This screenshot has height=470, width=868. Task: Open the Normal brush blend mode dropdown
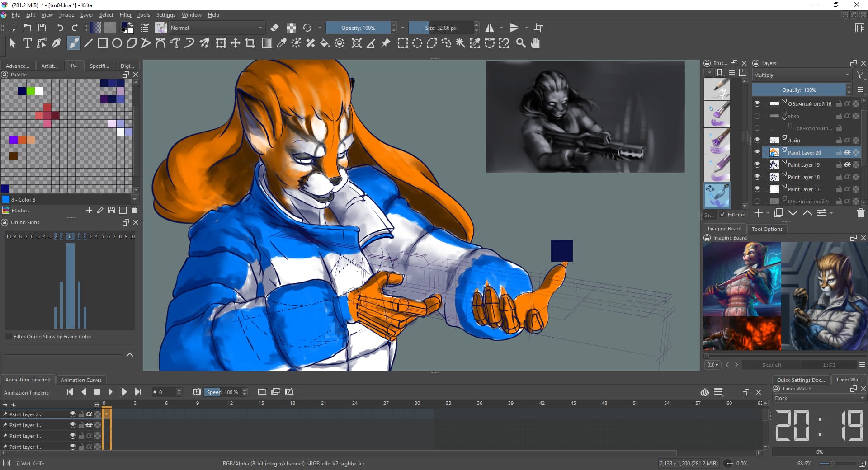click(216, 28)
